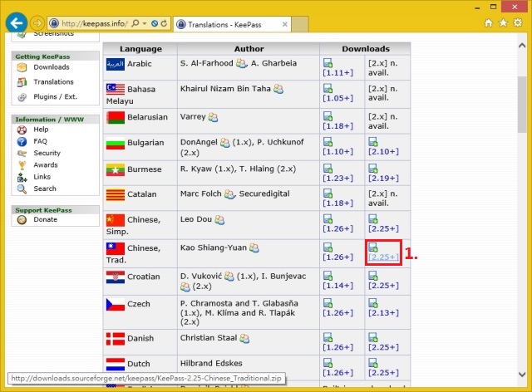Open Links in the sidebar

42,177
